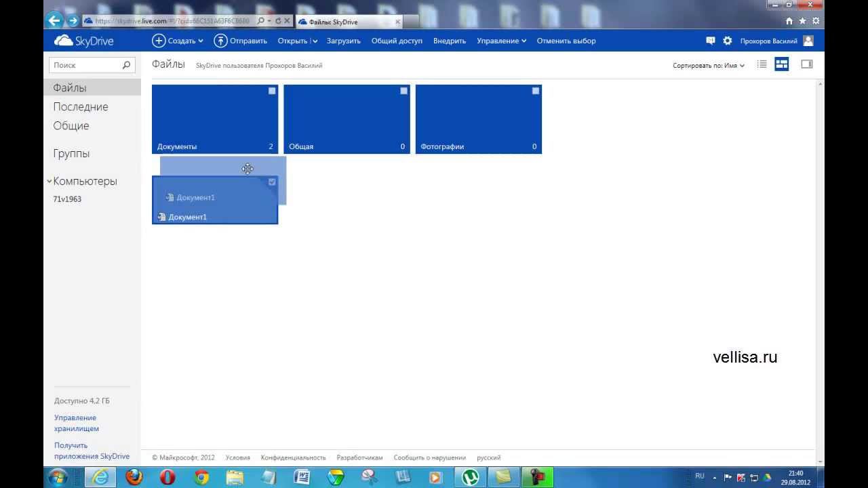Open Windows Explorer from taskbar
This screenshot has height=488, width=868.
(235, 477)
